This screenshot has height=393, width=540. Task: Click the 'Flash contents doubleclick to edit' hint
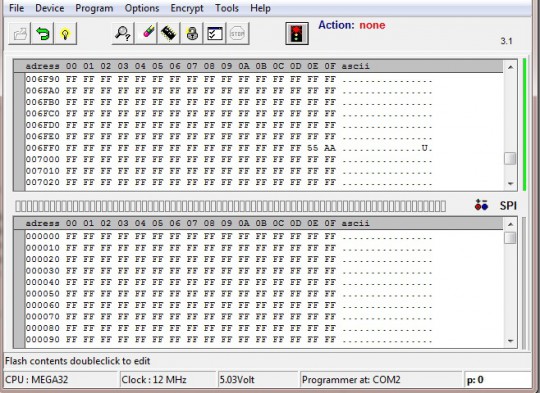pyautogui.click(x=77, y=361)
